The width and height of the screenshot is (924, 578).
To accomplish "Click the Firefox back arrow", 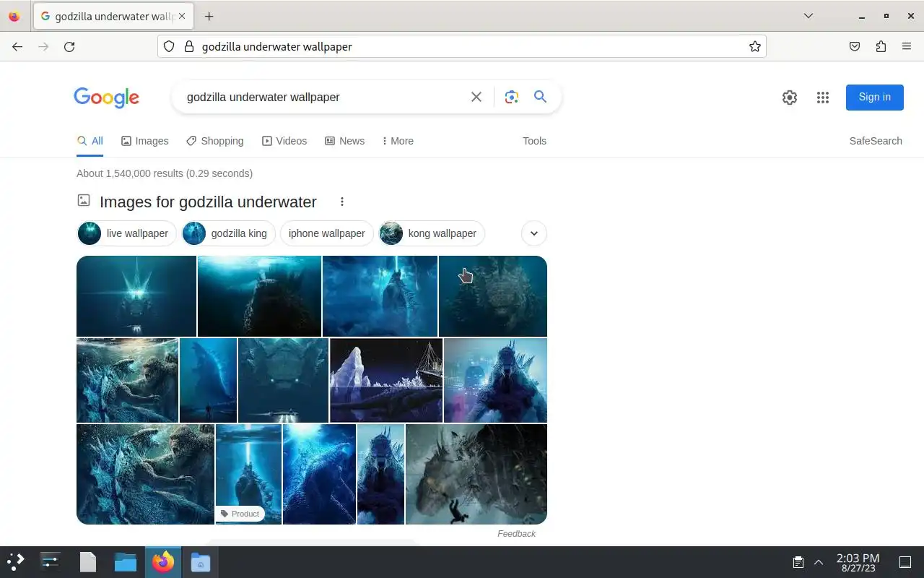I will (17, 46).
